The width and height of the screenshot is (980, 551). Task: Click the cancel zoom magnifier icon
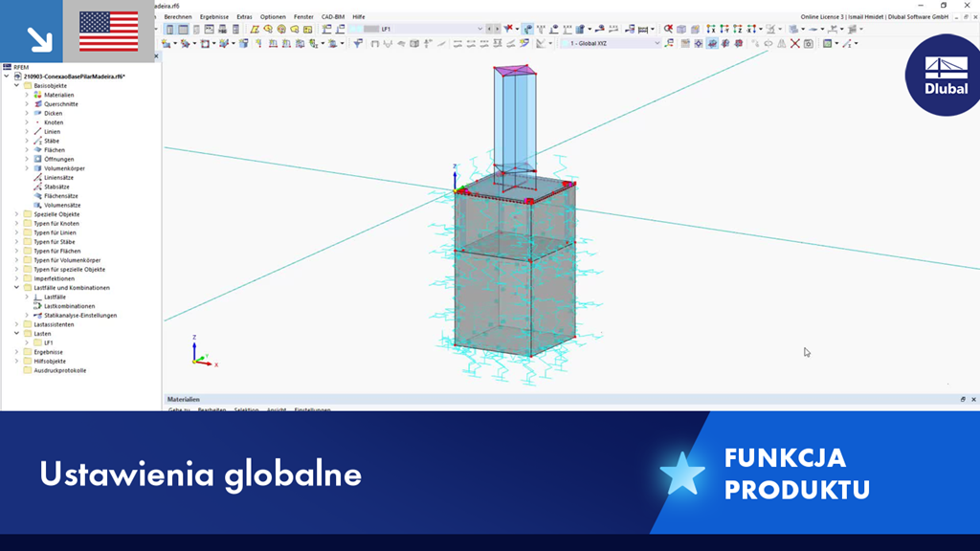point(668,29)
